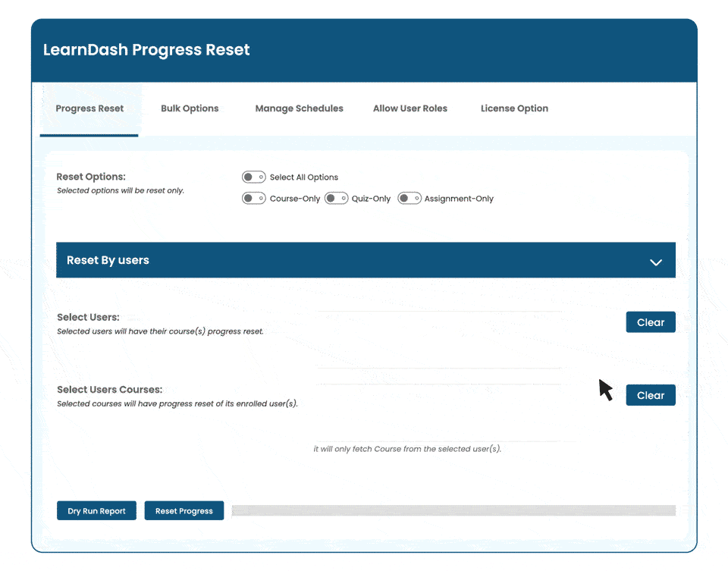Click the 'Reset By users' heading text
Image resolution: width=728 pixels, height=571 pixels.
pyautogui.click(x=108, y=260)
